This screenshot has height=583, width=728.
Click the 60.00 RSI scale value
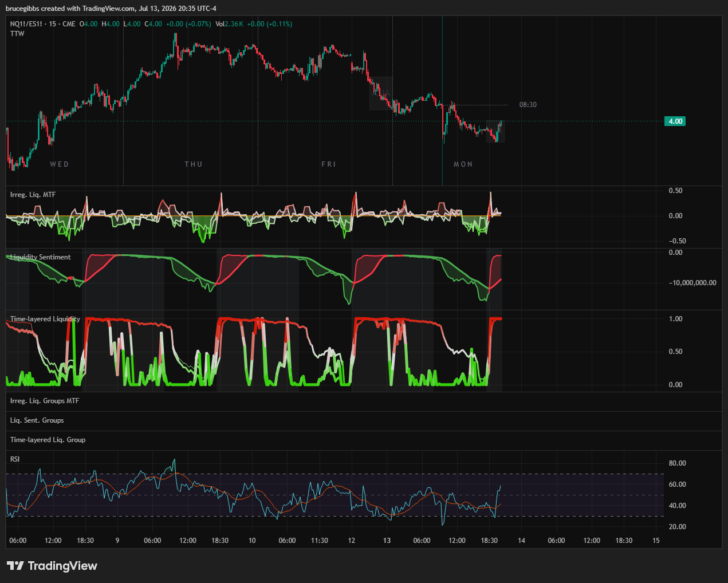click(x=678, y=484)
